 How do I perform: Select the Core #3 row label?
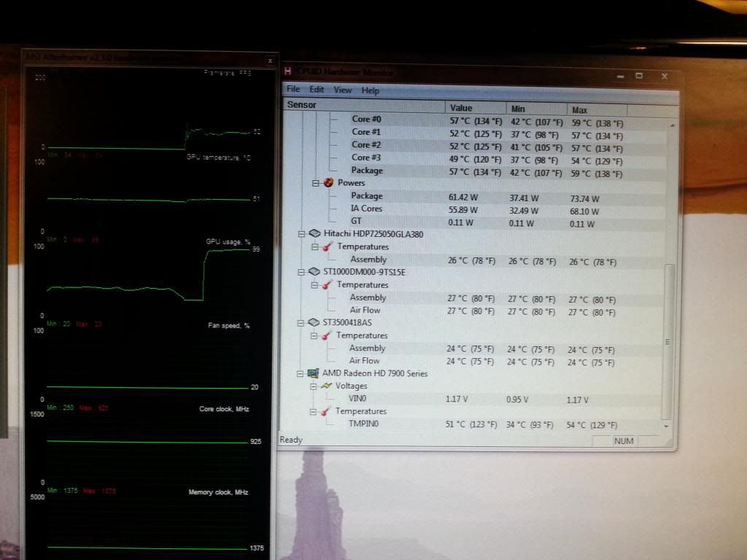[366, 157]
